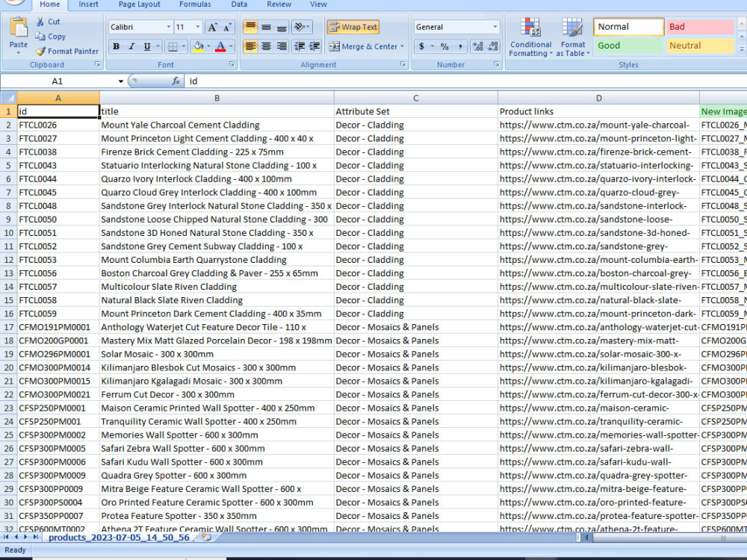Open the Name Box dropdown arrow
747x560 pixels.
click(x=120, y=81)
